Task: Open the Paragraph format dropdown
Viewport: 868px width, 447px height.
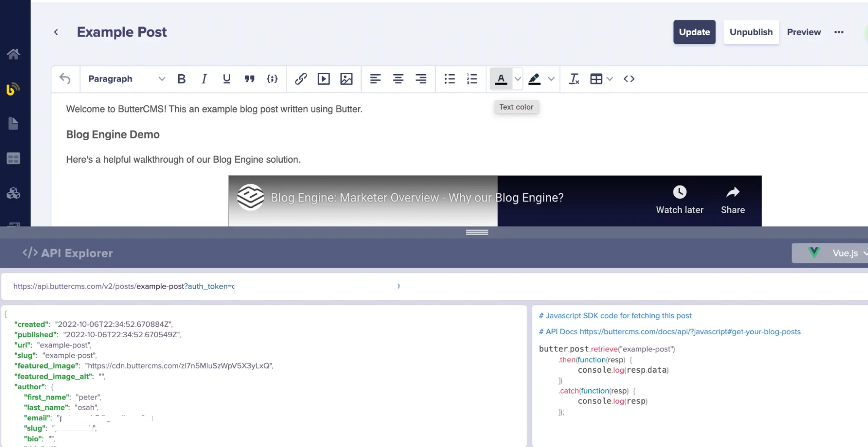Action: click(126, 79)
